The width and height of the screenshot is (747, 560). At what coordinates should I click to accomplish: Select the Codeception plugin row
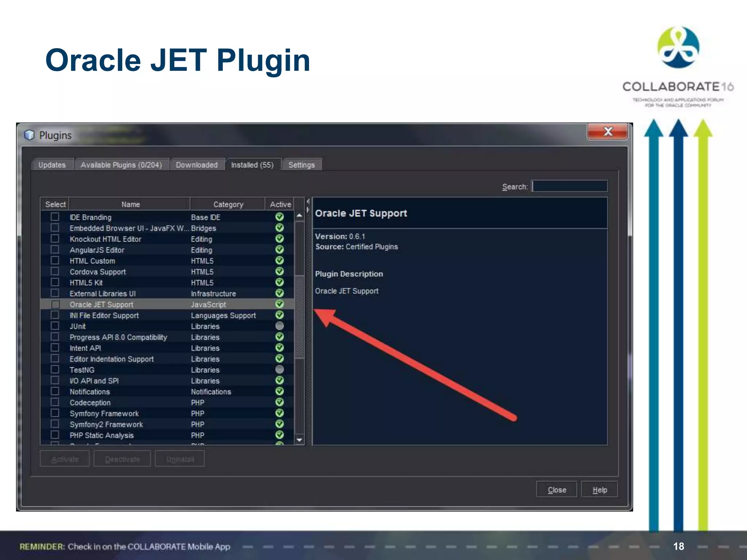167,402
